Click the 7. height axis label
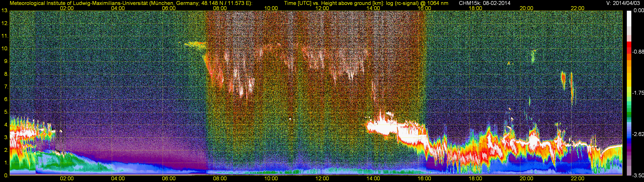644x182 pixels. (6, 87)
